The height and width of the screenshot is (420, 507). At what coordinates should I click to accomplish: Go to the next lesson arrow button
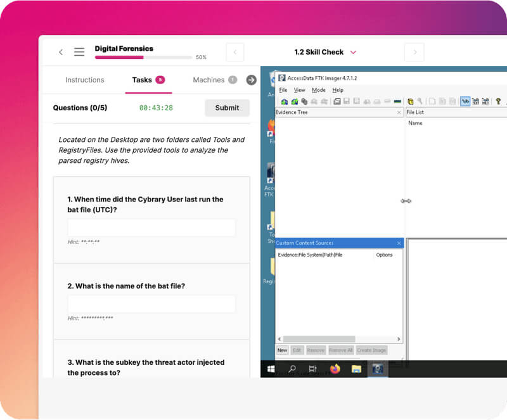(x=414, y=52)
